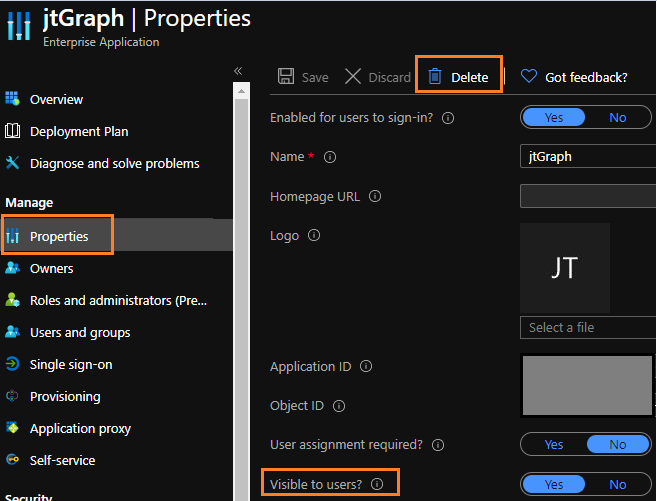Click the Deployment Plan book icon
657x501 pixels.
click(13, 131)
